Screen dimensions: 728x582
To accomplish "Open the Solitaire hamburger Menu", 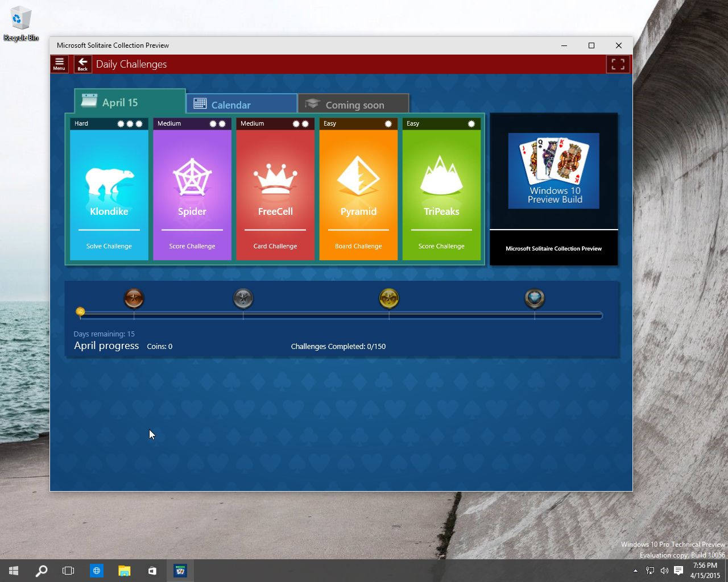I will (59, 64).
